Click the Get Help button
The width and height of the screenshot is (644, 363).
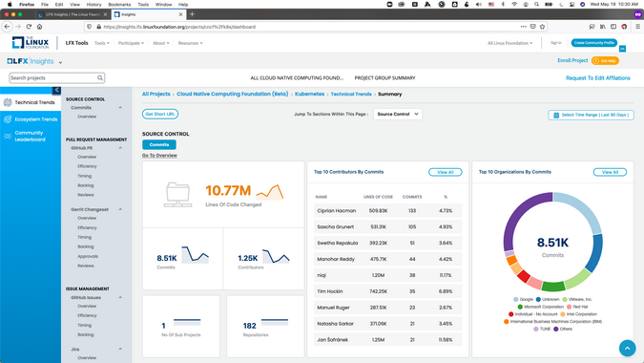coord(605,61)
